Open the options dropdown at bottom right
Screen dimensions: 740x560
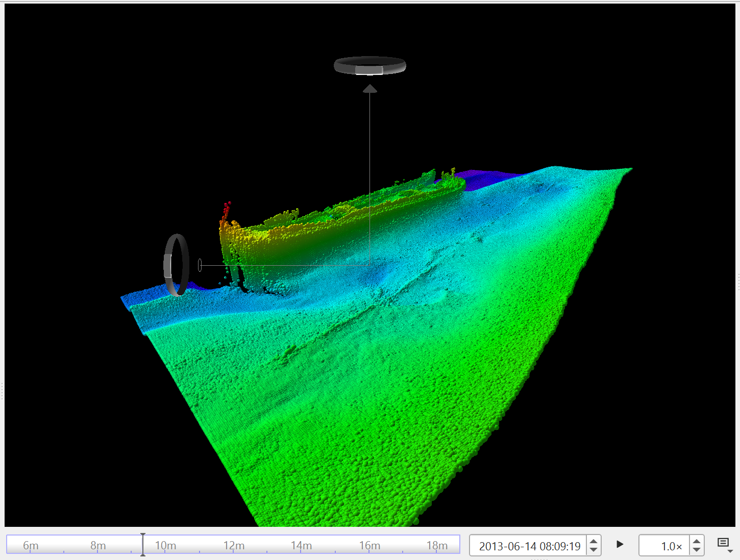[724, 544]
